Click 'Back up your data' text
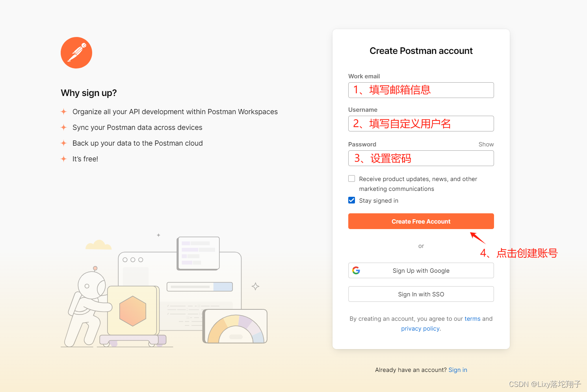The width and height of the screenshot is (587, 392). tap(137, 143)
